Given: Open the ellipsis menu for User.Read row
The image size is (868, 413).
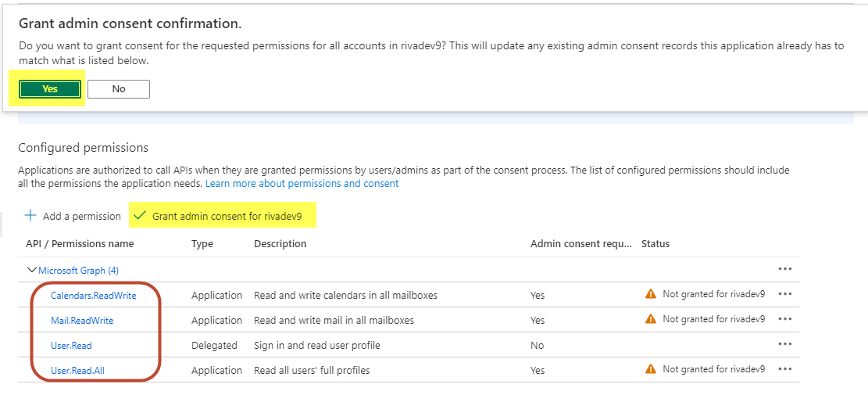Looking at the screenshot, I should pyautogui.click(x=784, y=344).
